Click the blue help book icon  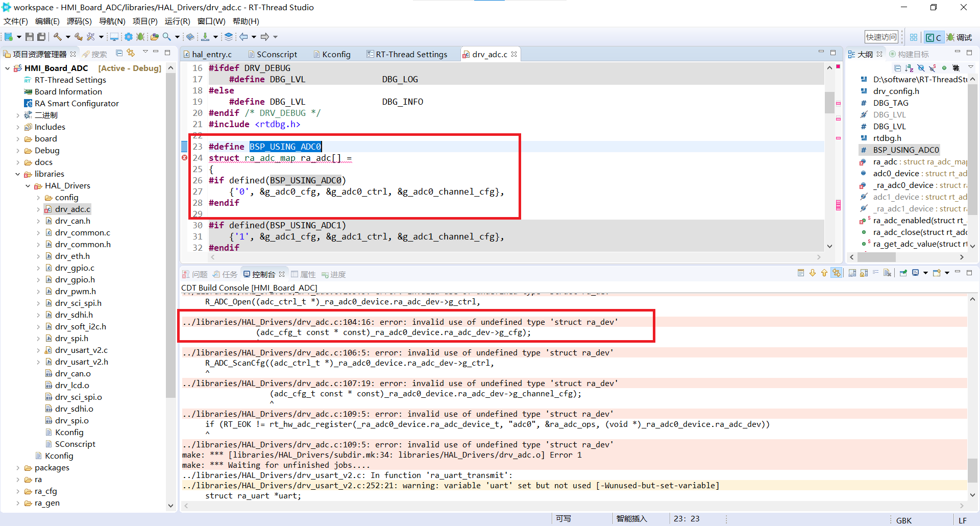point(190,37)
